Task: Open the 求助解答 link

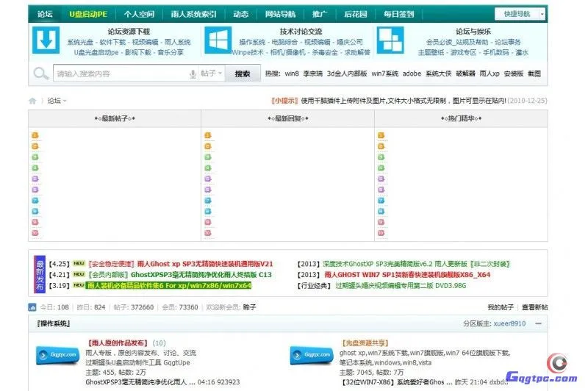Action: click(x=357, y=52)
